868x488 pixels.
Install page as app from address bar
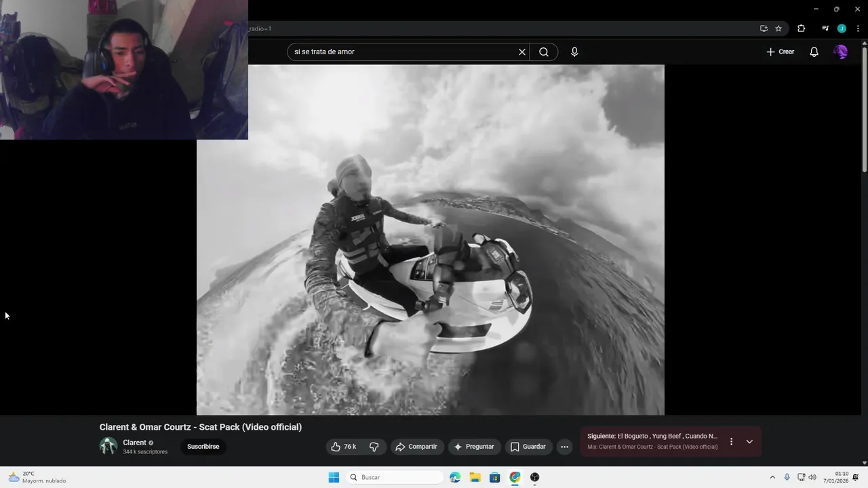tap(764, 28)
